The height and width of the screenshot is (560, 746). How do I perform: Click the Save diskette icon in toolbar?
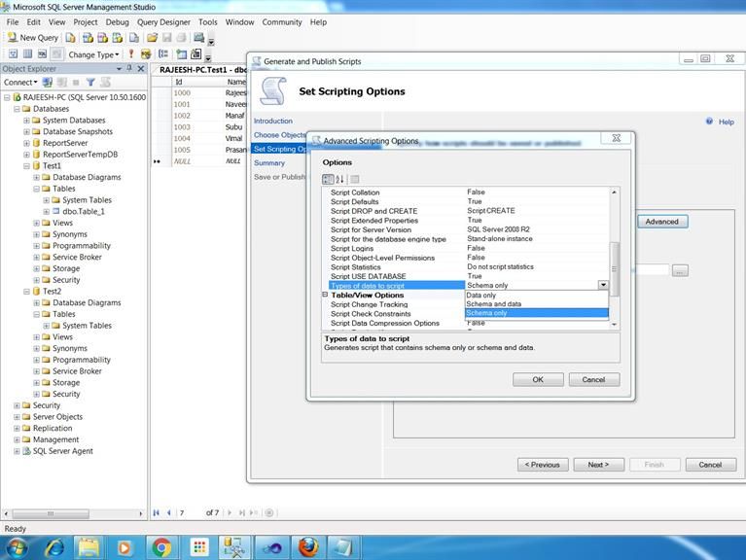click(167, 38)
